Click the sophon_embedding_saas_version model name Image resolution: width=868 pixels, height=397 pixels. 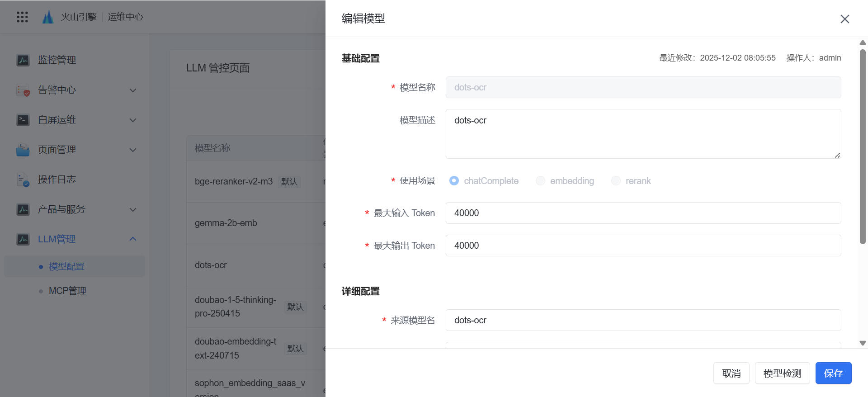pos(250,389)
